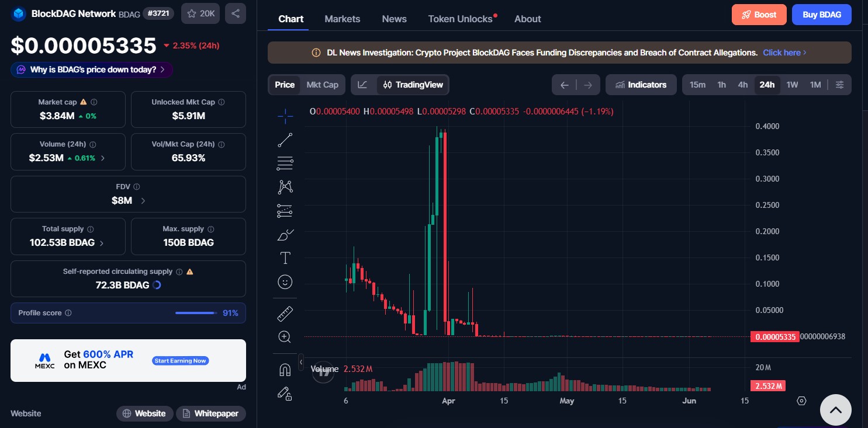Open FDV info icon

coord(137,187)
